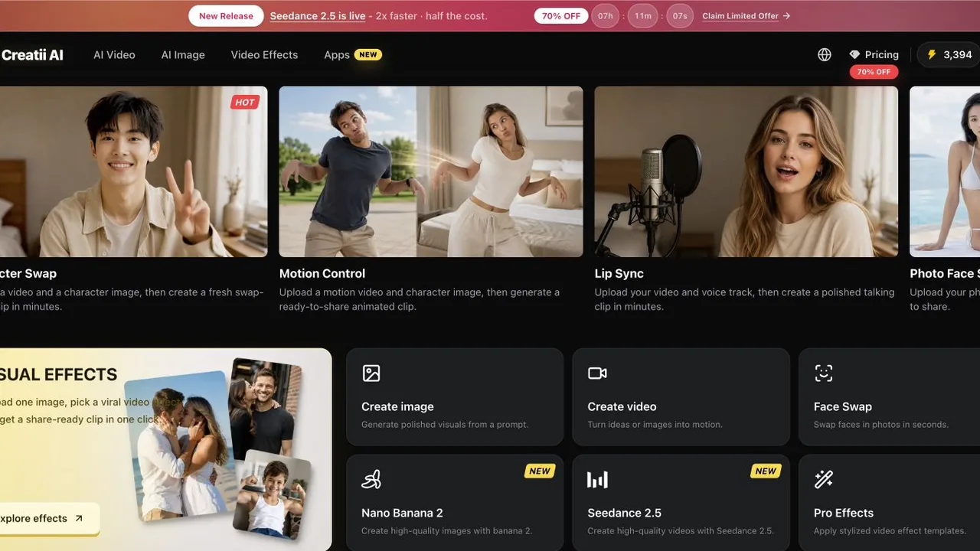This screenshot has width=980, height=551.
Task: Open the Photo Face Swap thumbnail
Action: pyautogui.click(x=945, y=171)
